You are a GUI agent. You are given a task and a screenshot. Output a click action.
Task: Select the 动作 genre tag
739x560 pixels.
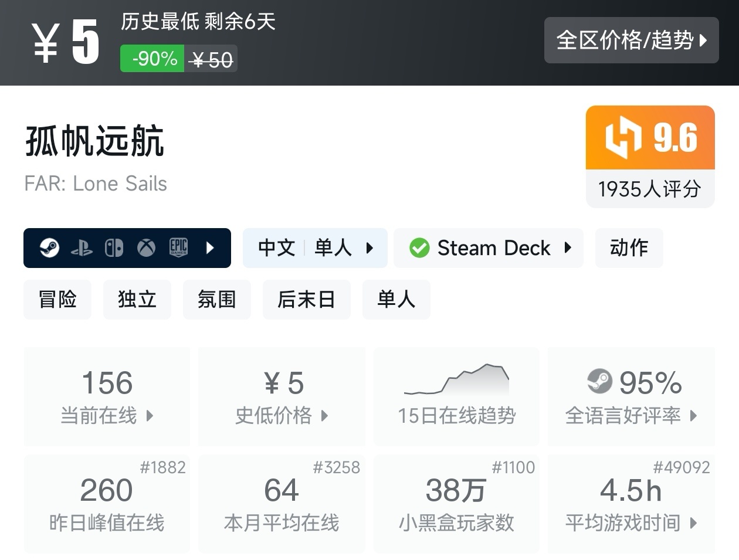[629, 248]
